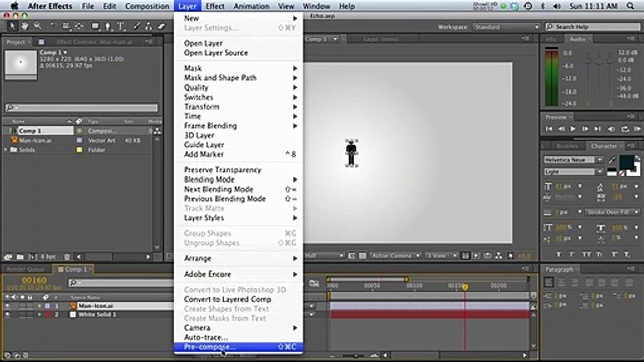Expand the Solids folder in Project

pyautogui.click(x=6, y=150)
